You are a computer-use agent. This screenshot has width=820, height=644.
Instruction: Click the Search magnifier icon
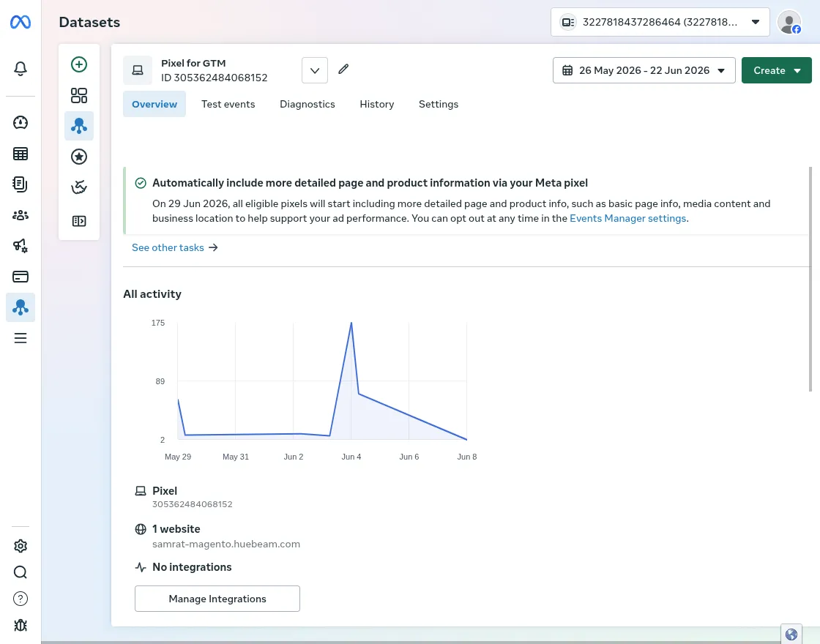[x=20, y=572]
